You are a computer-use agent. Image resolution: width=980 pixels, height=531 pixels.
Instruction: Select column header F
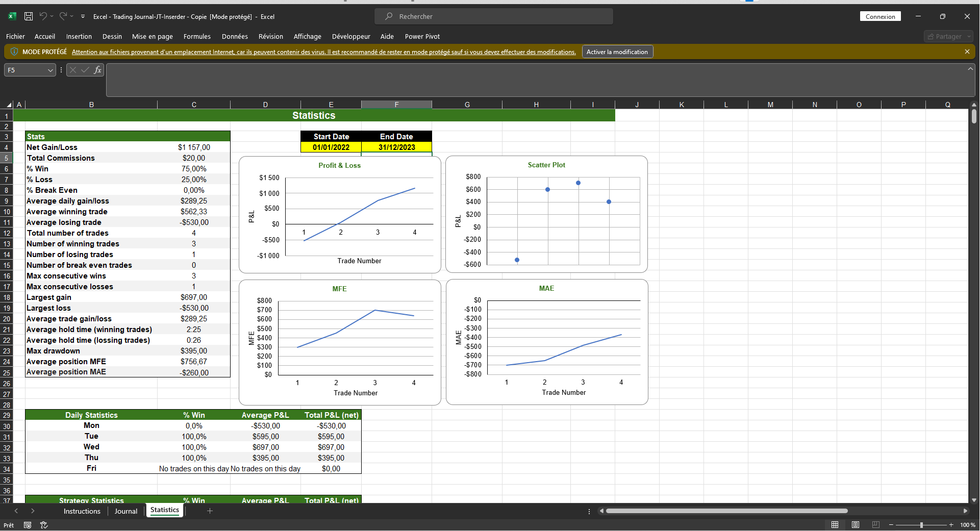396,105
